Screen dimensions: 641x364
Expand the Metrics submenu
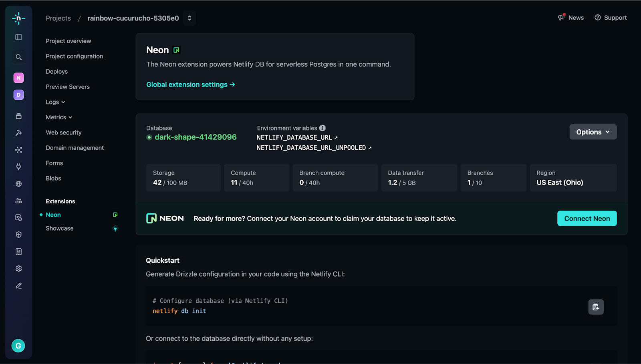pos(59,117)
